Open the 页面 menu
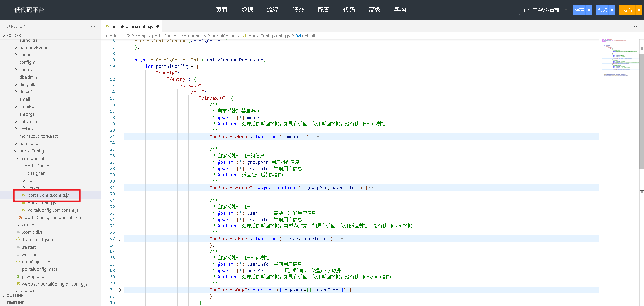This screenshot has width=644, height=306. (221, 10)
